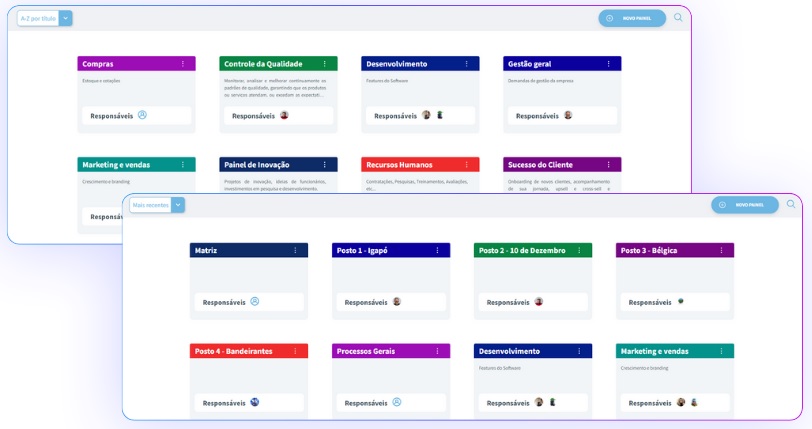
Task: Click the search magnifier in the top panel
Action: pyautogui.click(x=678, y=17)
